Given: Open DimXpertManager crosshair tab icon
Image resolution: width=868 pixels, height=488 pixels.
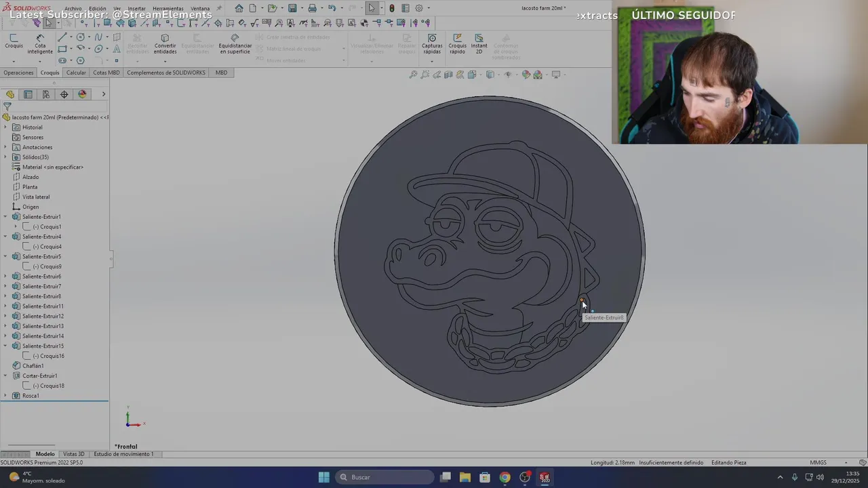Looking at the screenshot, I should [64, 94].
